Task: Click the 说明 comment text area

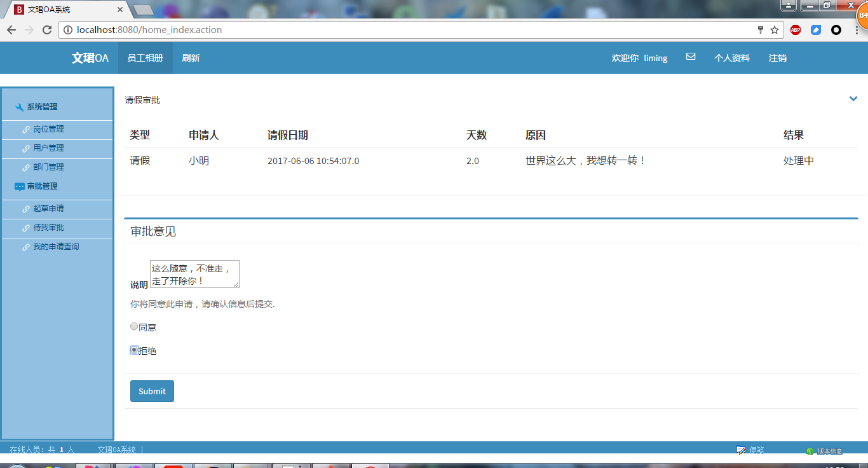Action: pos(194,274)
